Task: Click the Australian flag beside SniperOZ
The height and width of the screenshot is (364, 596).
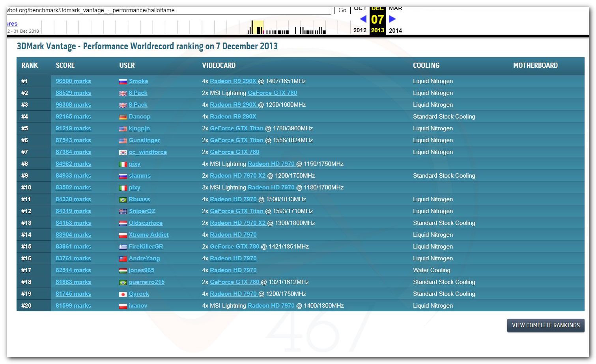Action: [x=123, y=212]
